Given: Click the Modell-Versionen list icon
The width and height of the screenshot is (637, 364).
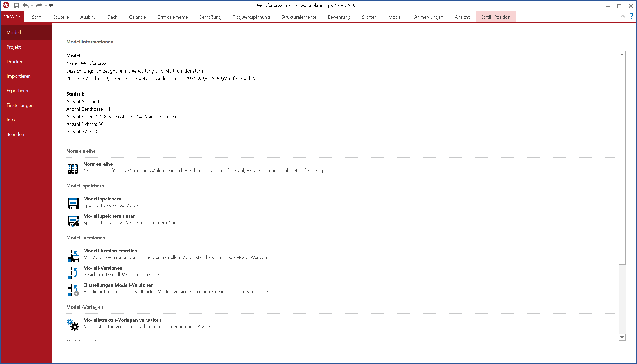Looking at the screenshot, I should [x=73, y=273].
